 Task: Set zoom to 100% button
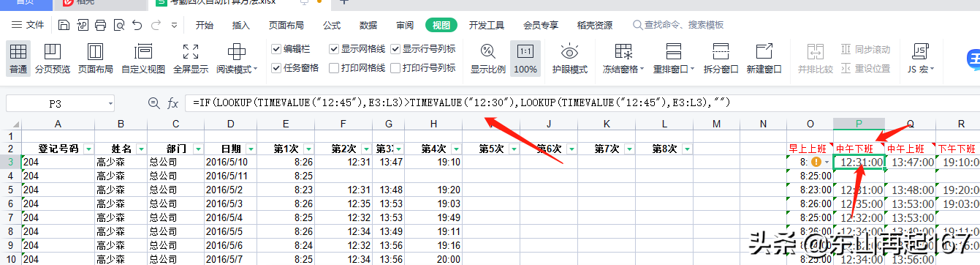pyautogui.click(x=525, y=59)
